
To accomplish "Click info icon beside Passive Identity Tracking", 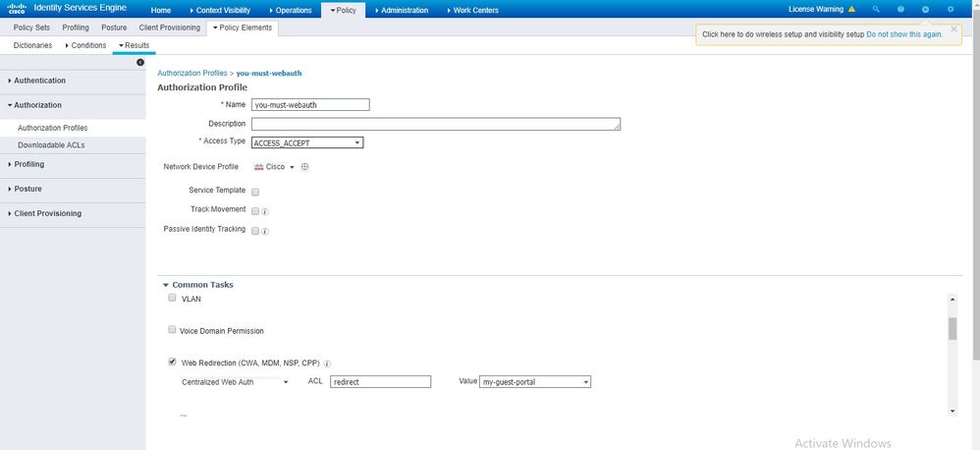I will tap(265, 231).
